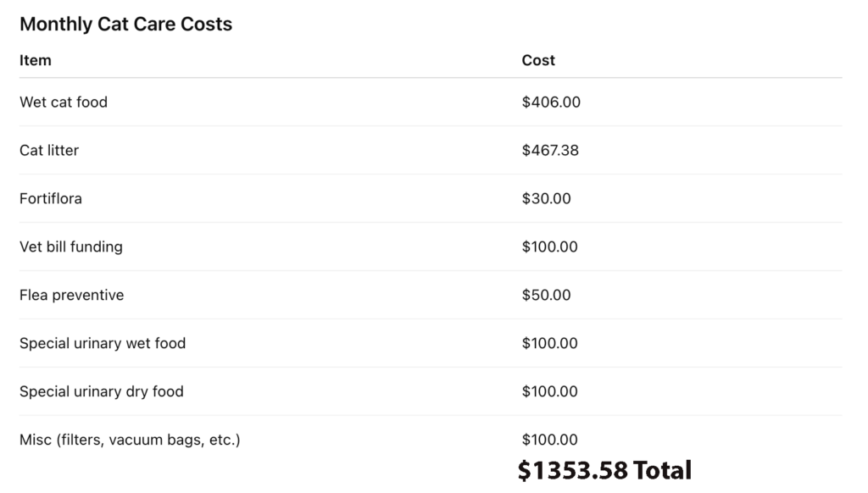Click the "Monthly Cat Care Costs" heading
The height and width of the screenshot is (493, 868).
coord(125,25)
